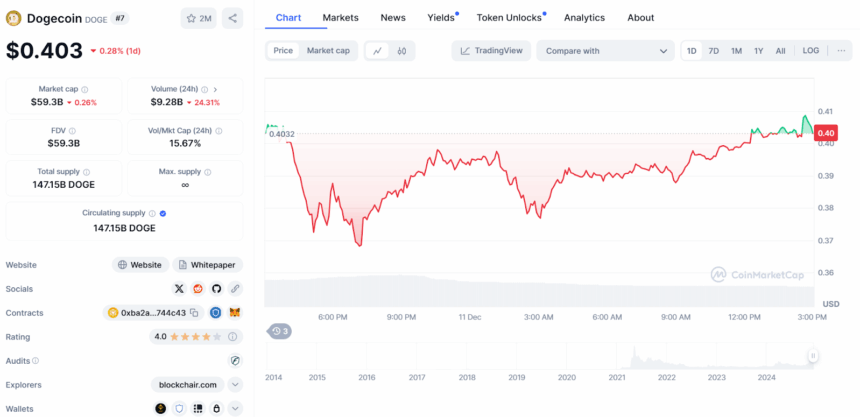The width and height of the screenshot is (860, 417).
Task: Click the Rating info icon
Action: 233,337
